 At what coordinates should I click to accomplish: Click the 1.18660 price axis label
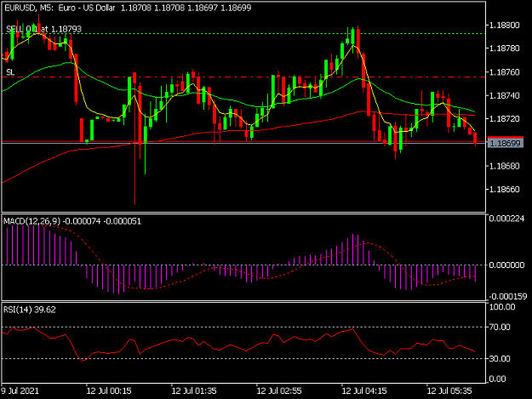tap(505, 190)
